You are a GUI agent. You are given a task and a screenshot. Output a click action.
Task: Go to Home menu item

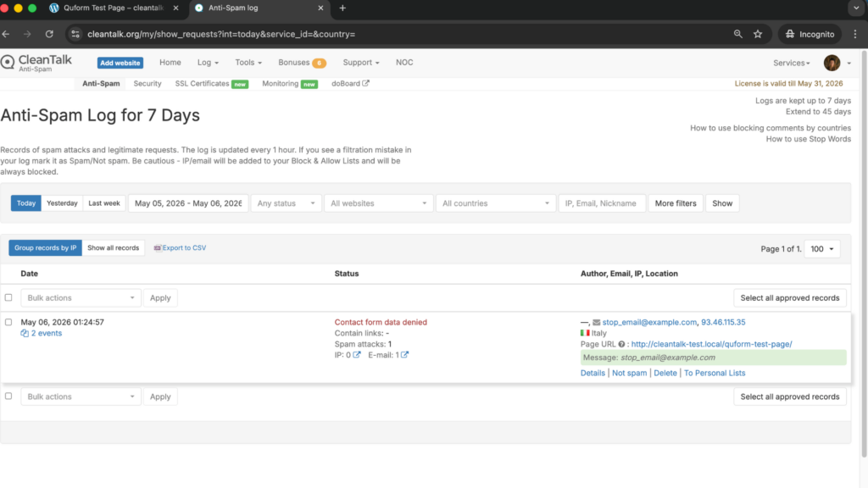[170, 63]
